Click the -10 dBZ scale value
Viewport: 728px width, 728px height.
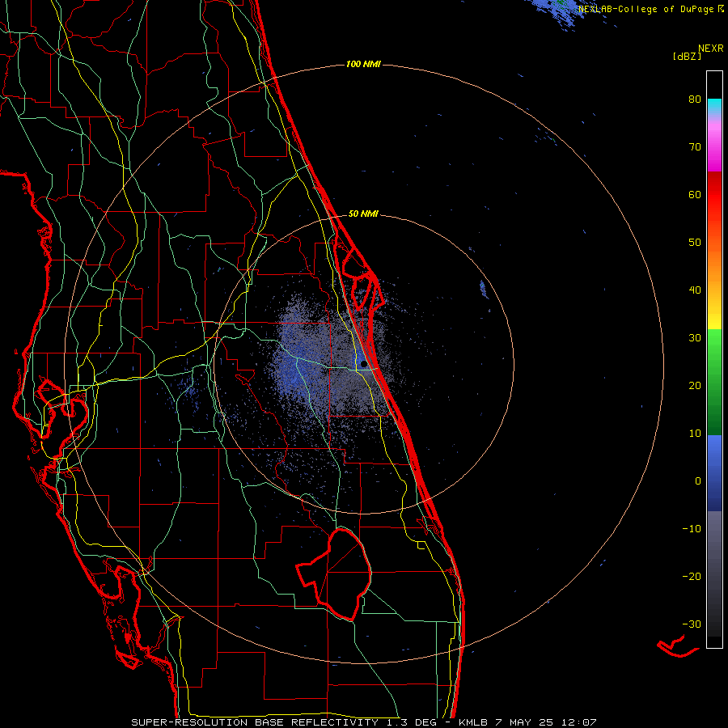coord(692,529)
